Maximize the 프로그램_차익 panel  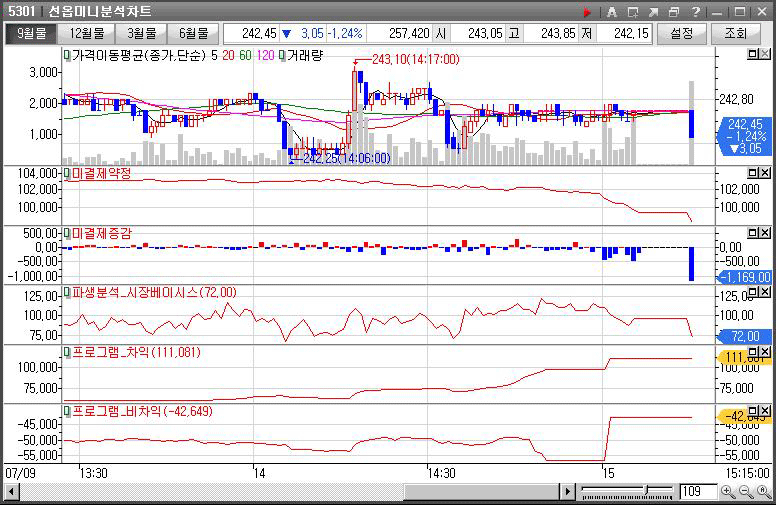[x=753, y=352]
